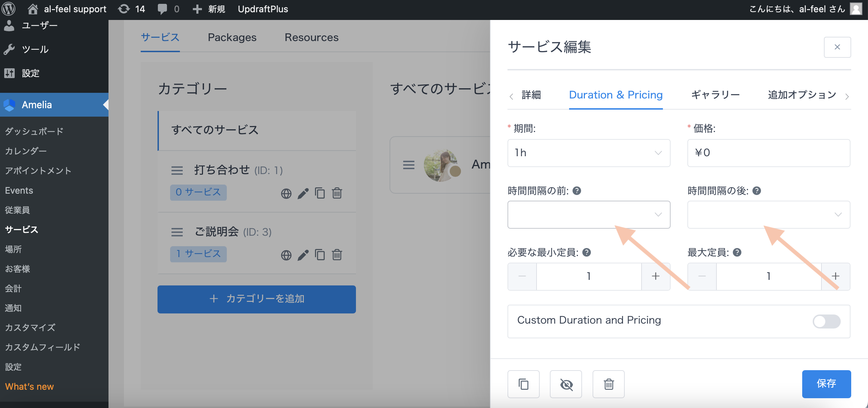Click the 価格 price input field
This screenshot has height=408, width=868.
pyautogui.click(x=769, y=153)
